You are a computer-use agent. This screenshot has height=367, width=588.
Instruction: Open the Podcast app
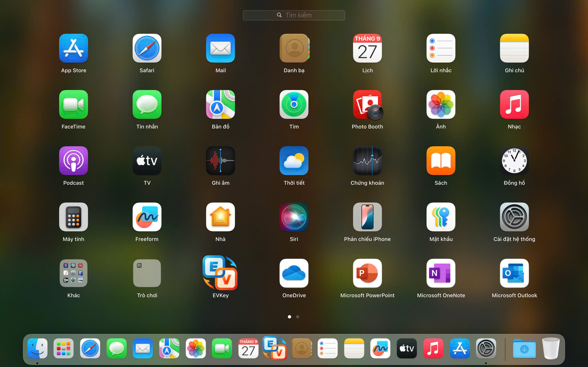point(74,161)
